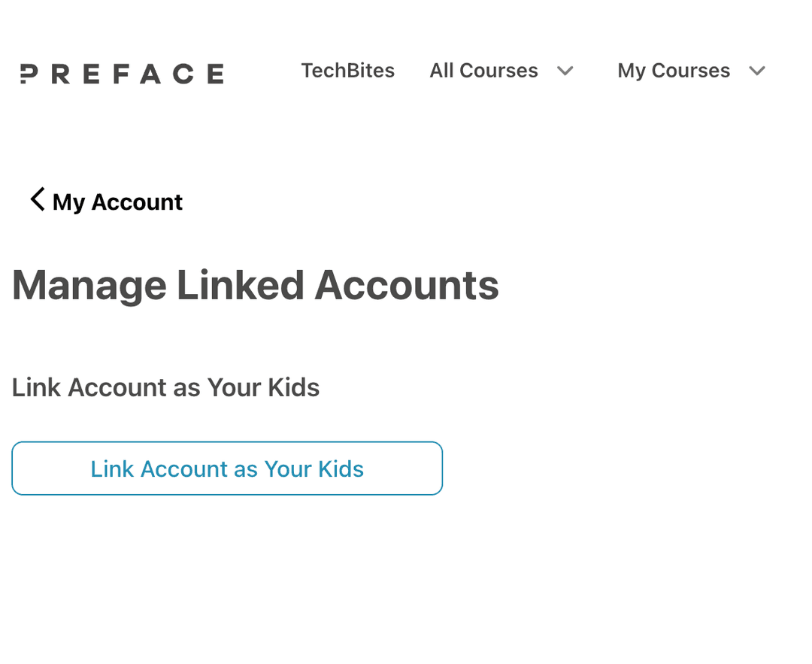This screenshot has height=664, width=812.
Task: Tap the back chevron beside My Account
Action: click(x=37, y=200)
